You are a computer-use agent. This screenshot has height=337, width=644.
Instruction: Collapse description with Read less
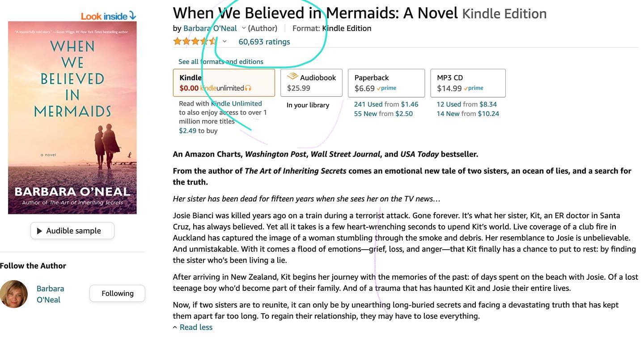193,327
